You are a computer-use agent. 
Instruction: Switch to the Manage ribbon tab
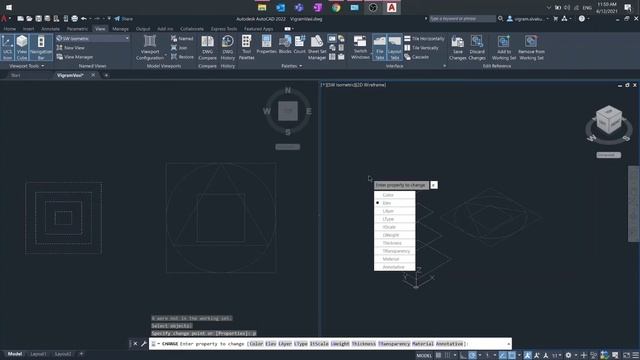coord(120,29)
